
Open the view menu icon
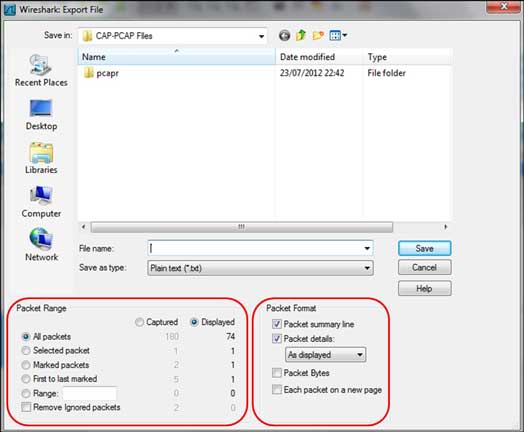pyautogui.click(x=338, y=35)
